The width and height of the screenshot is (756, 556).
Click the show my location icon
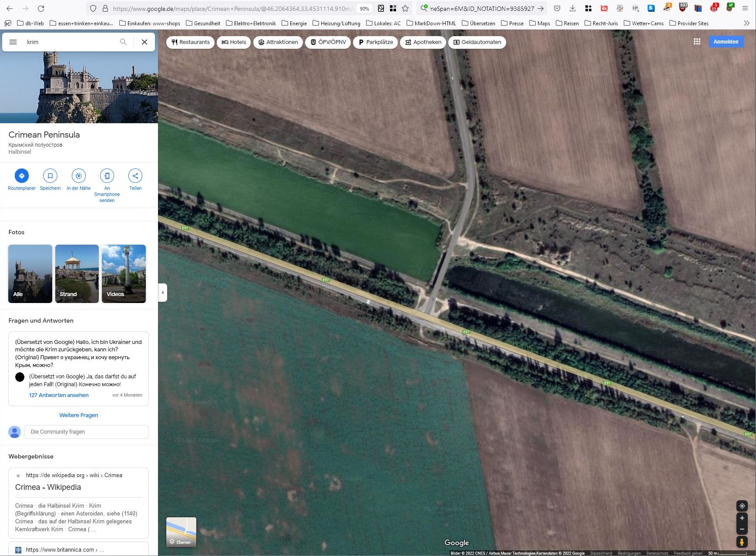click(742, 506)
